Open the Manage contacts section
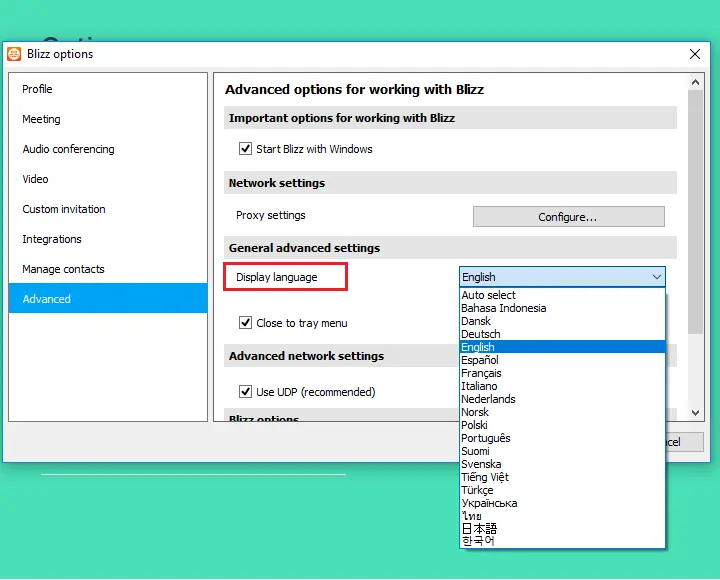The image size is (720, 580). (x=108, y=269)
